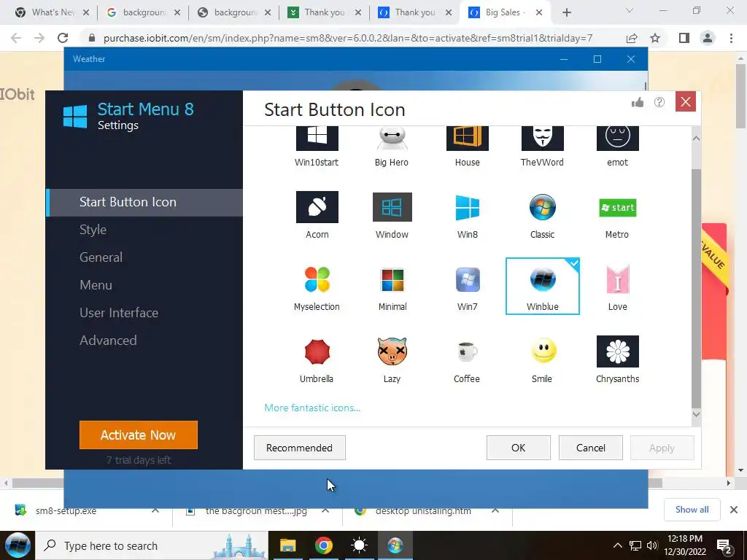The height and width of the screenshot is (560, 747).
Task: Click the Windows Start orb button
Action: click(18, 545)
